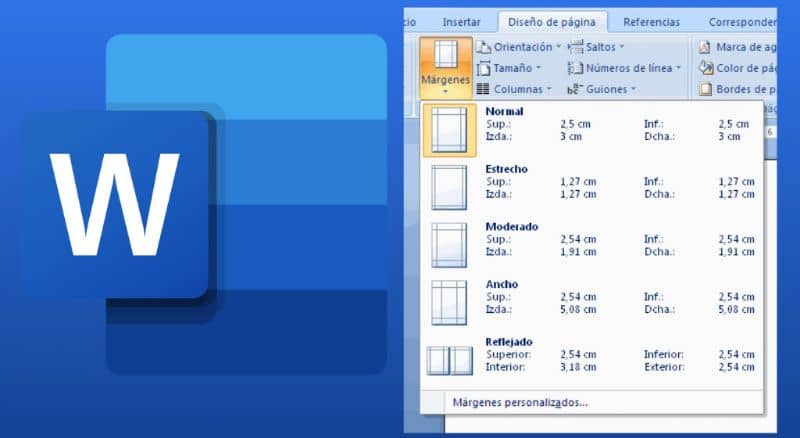
Task: Open the Referencias tab
Action: point(652,22)
